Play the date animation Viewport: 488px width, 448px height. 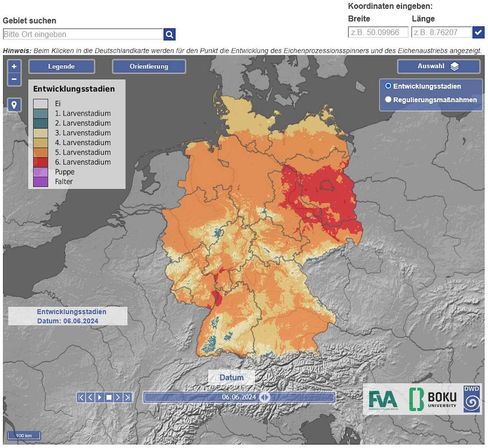click(x=100, y=397)
